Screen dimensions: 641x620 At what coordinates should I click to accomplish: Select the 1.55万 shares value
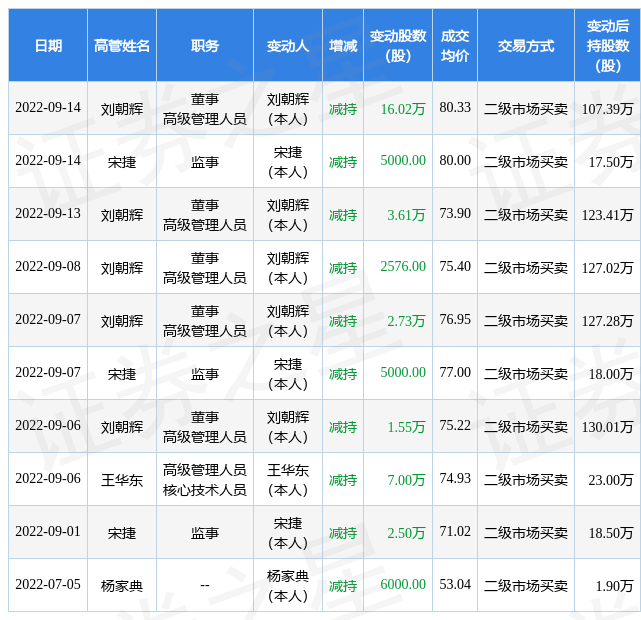pyautogui.click(x=406, y=427)
